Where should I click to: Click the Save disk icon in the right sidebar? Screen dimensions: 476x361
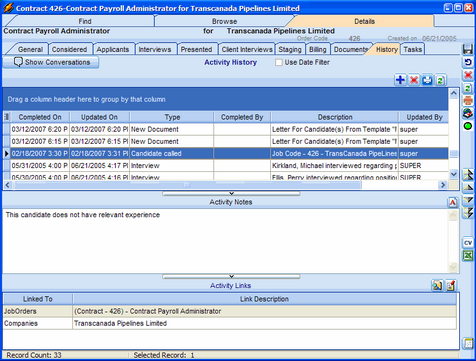coord(468,49)
